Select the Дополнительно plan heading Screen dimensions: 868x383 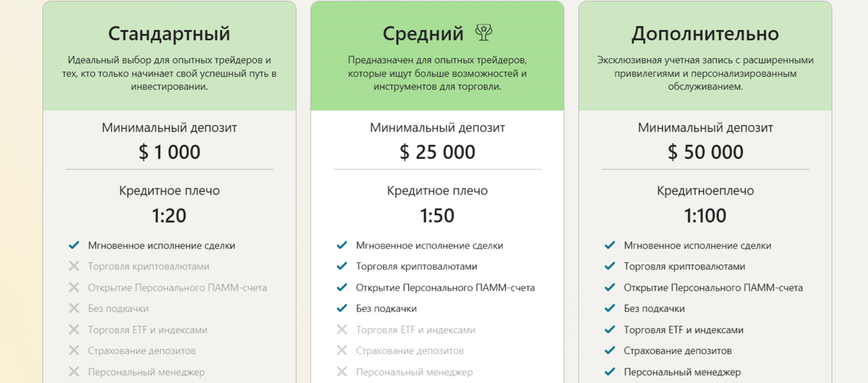[705, 34]
